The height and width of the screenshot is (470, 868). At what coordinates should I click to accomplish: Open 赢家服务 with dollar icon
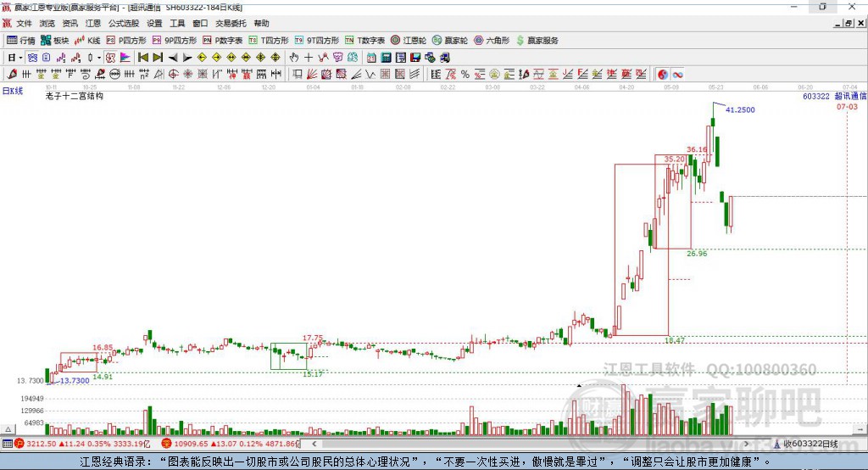(x=537, y=41)
